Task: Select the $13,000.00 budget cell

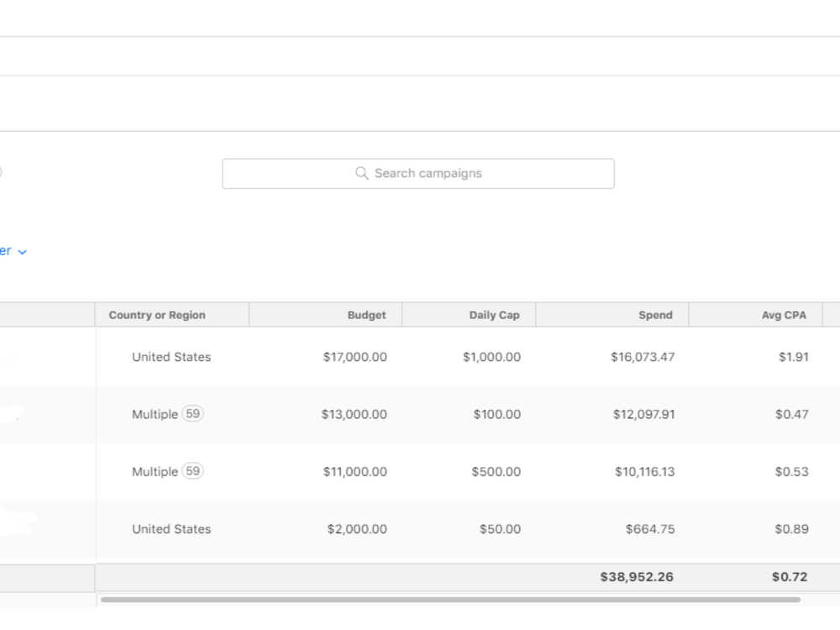Action: click(354, 414)
